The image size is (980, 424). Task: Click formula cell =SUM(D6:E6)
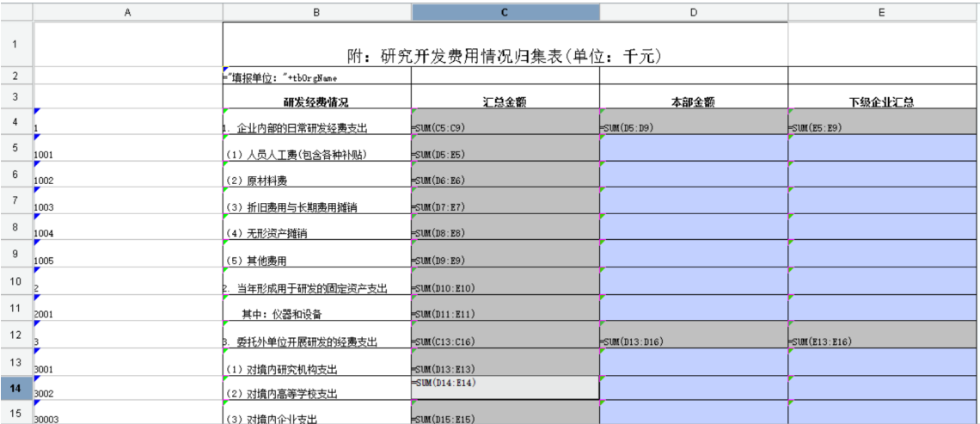pos(505,174)
